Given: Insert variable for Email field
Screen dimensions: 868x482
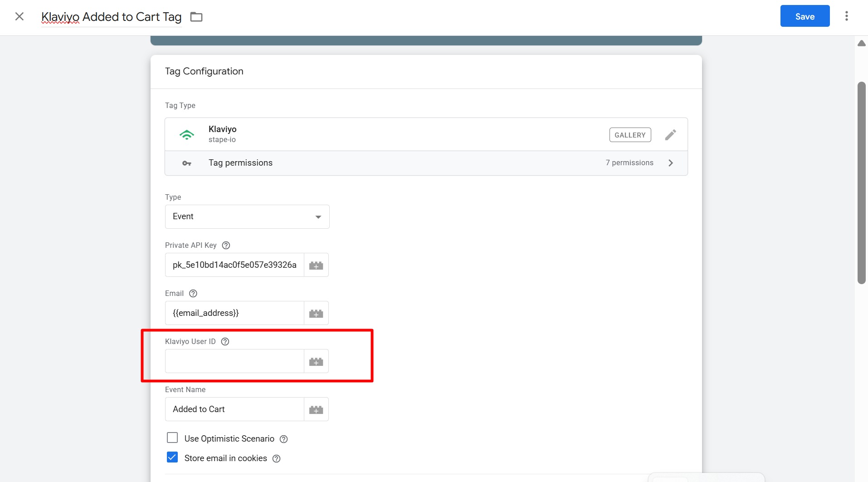Looking at the screenshot, I should pyautogui.click(x=316, y=313).
